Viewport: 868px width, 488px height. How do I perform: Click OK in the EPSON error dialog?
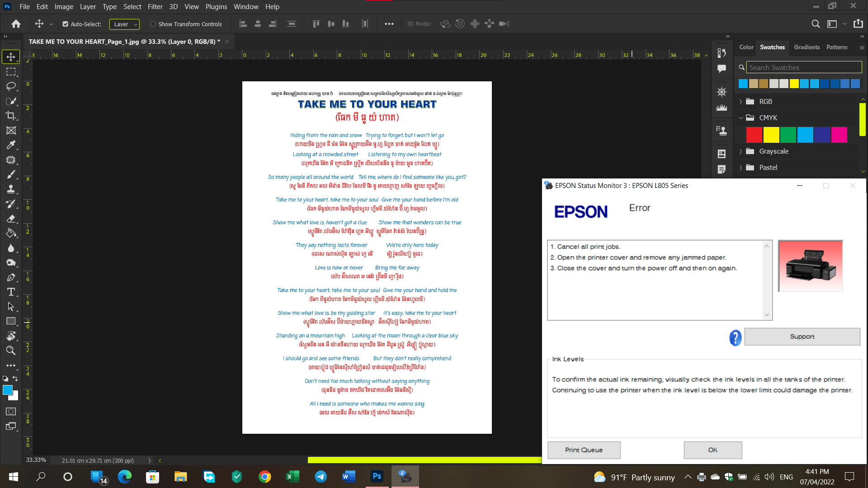point(712,450)
